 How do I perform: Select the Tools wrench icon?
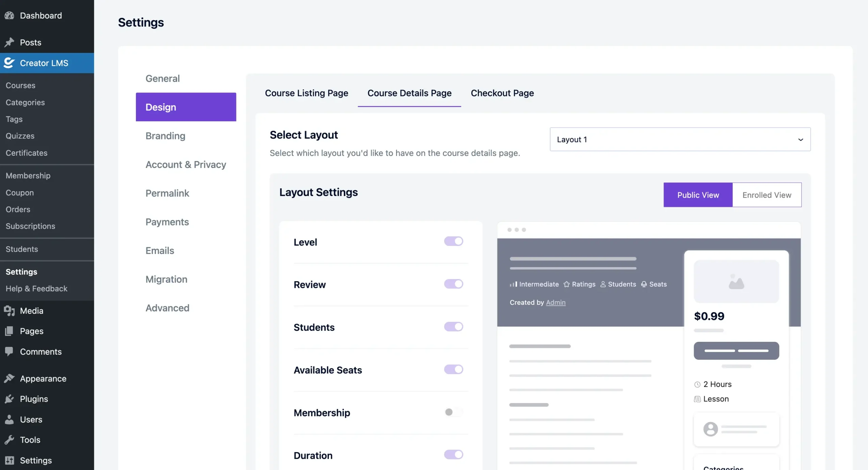point(9,440)
